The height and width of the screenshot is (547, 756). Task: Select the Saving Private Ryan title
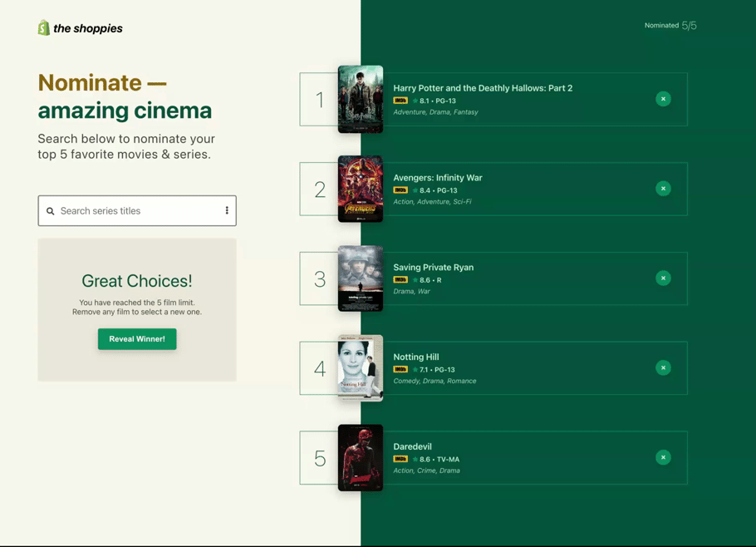point(433,268)
